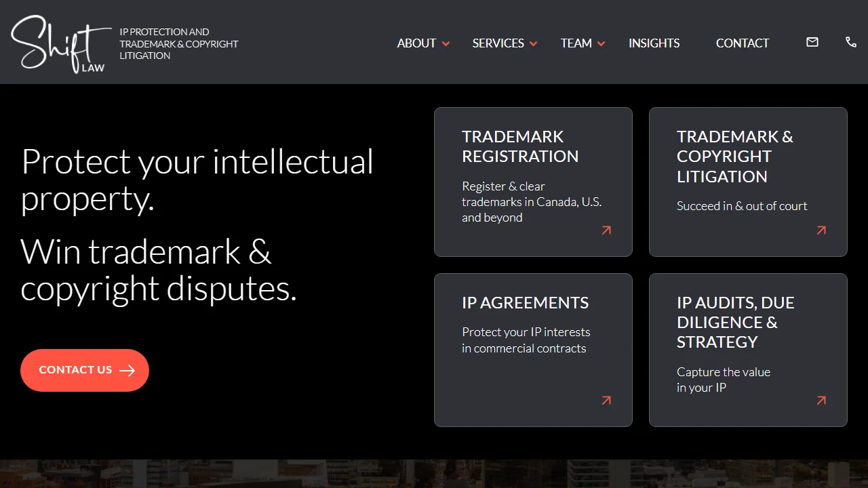Click 'Capture the value in your IP' text

[x=723, y=380]
